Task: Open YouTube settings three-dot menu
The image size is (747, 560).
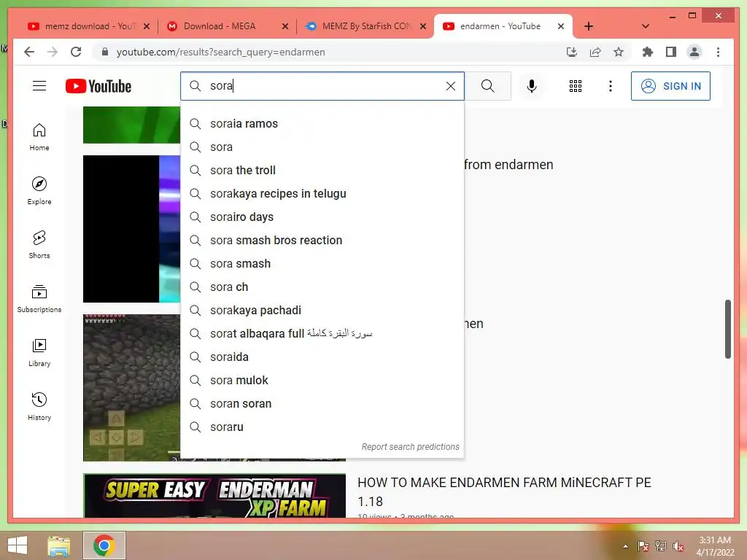Action: coord(611,86)
